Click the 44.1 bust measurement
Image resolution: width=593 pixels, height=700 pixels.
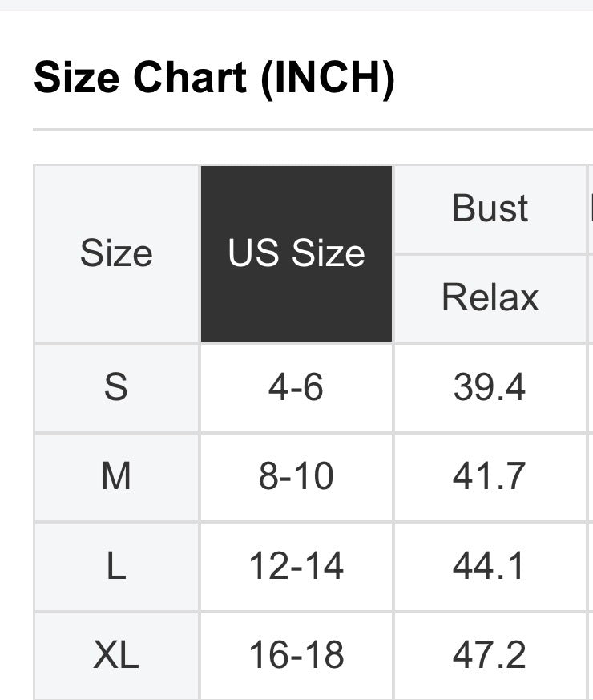tap(489, 566)
